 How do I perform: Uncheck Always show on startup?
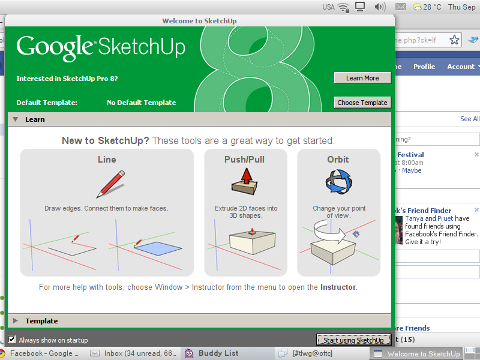(x=12, y=339)
